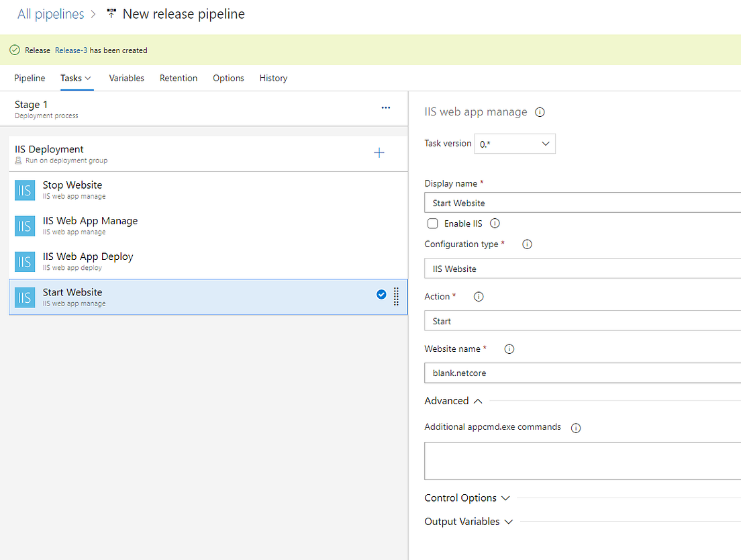The image size is (741, 560).
Task: Enable the Enable IIS checkbox
Action: pos(433,224)
